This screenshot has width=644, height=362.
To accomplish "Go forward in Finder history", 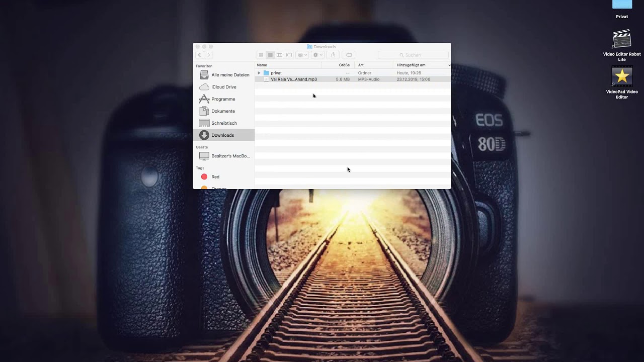I will tap(209, 55).
